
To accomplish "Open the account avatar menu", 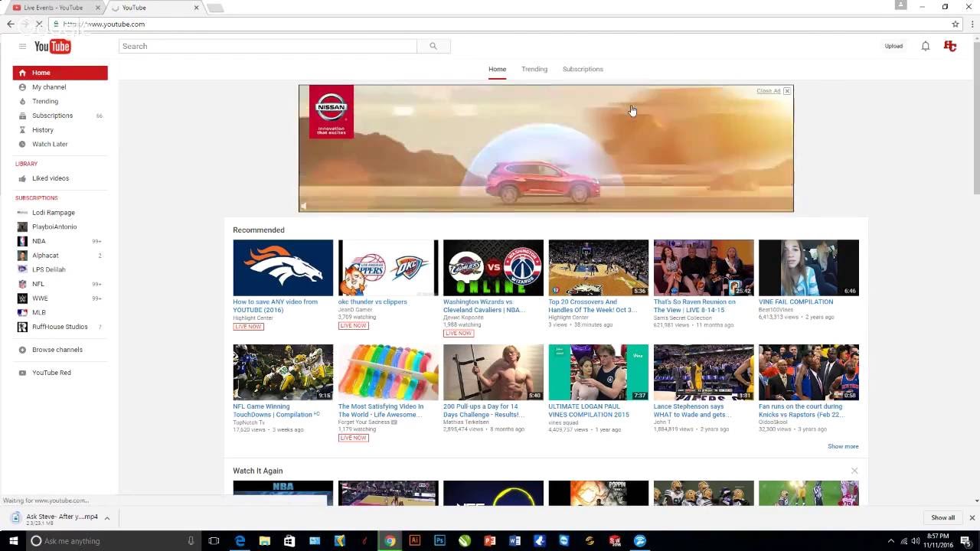I will tap(950, 46).
